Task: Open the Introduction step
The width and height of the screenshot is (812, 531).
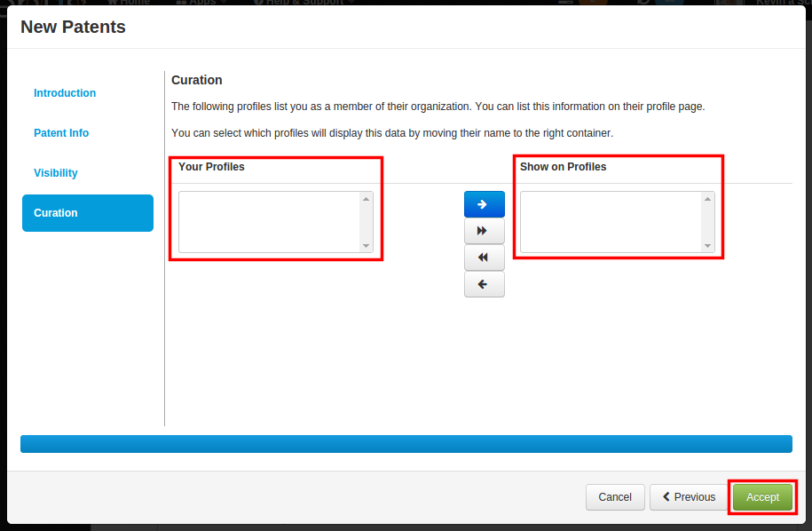Action: coord(65,93)
